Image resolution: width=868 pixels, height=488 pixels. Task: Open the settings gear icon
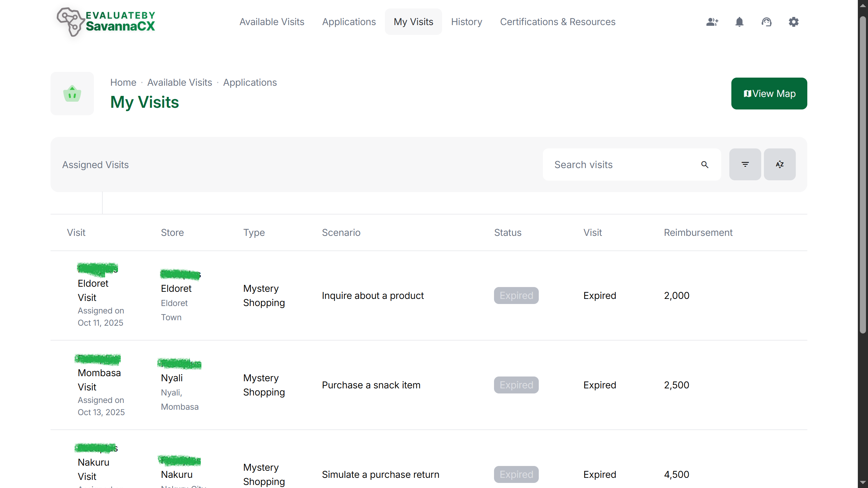tap(794, 22)
